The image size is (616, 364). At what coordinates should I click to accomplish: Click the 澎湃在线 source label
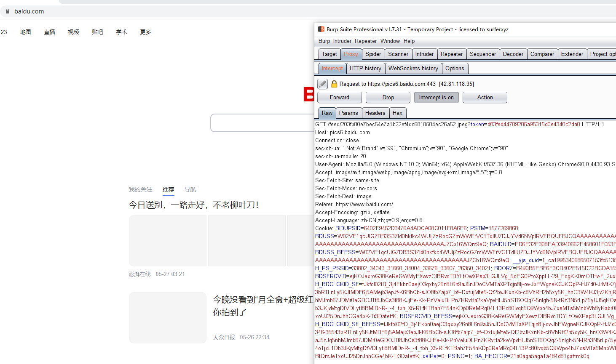point(139,274)
